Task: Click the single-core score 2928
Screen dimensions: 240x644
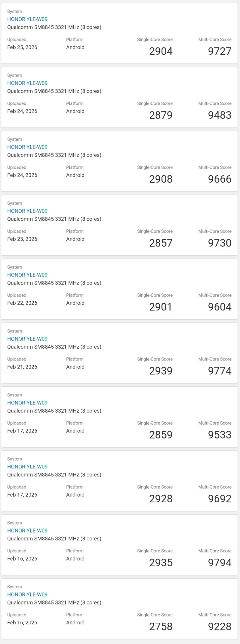Action: pos(161,499)
